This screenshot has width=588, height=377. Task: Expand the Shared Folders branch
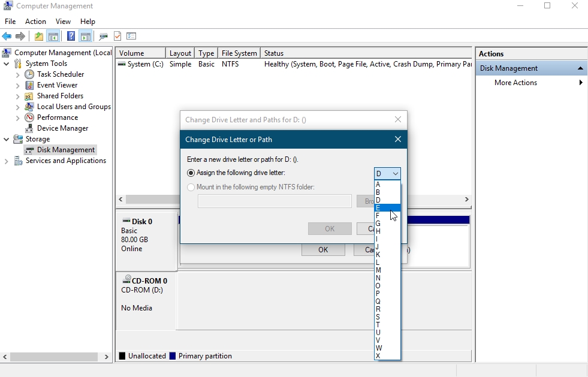point(17,96)
